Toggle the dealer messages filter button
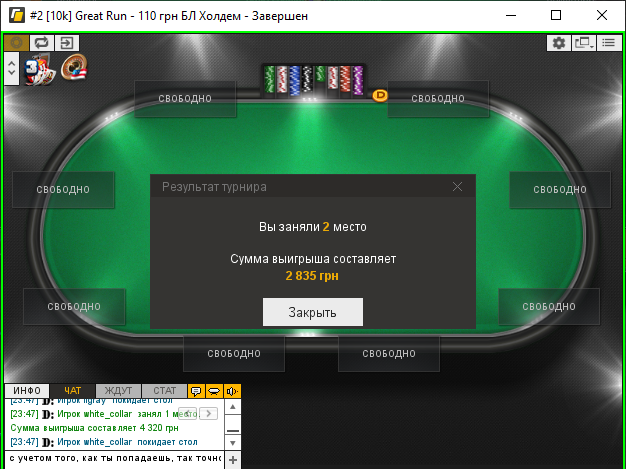This screenshot has width=626, height=469. [214, 391]
